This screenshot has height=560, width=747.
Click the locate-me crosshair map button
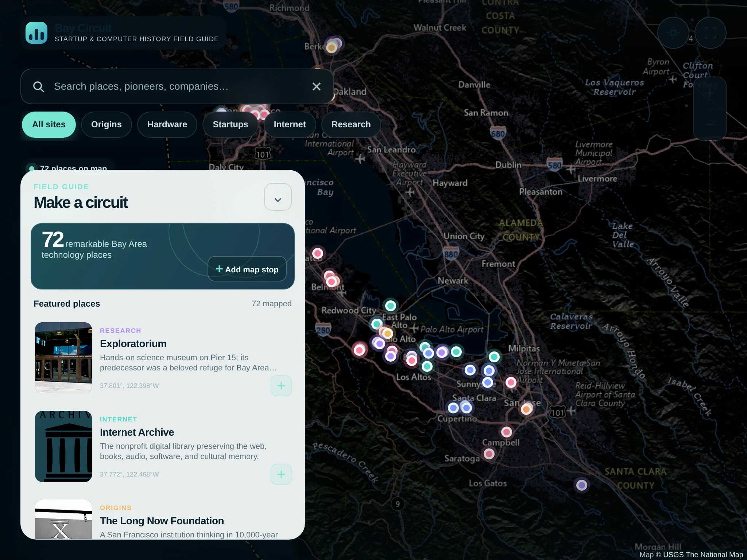673,33
